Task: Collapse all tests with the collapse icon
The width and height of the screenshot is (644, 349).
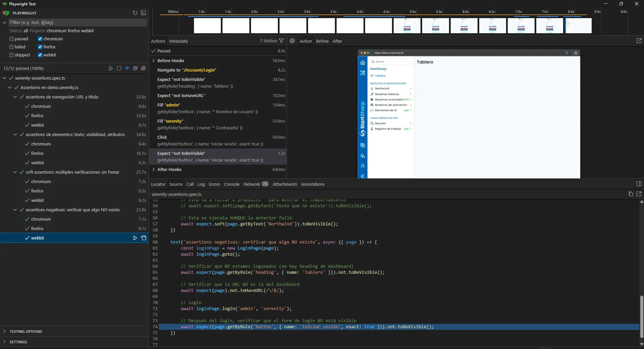Action: [135, 68]
